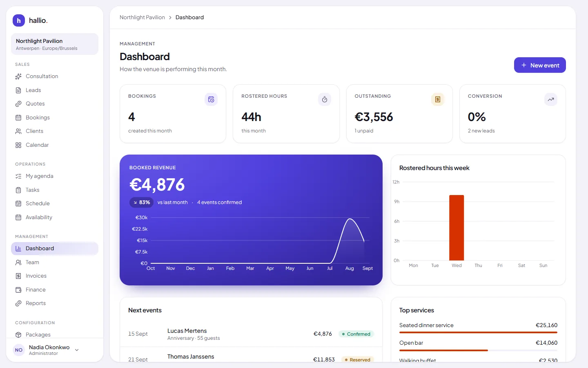Click the hallio logo icon
The height and width of the screenshot is (368, 588).
tap(19, 20)
